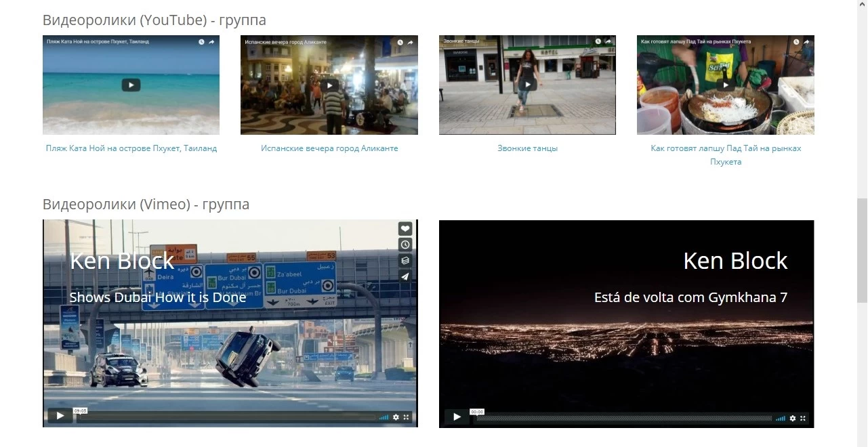
Task: Click Ken Block title on Gymkhana video
Action: 735,261
